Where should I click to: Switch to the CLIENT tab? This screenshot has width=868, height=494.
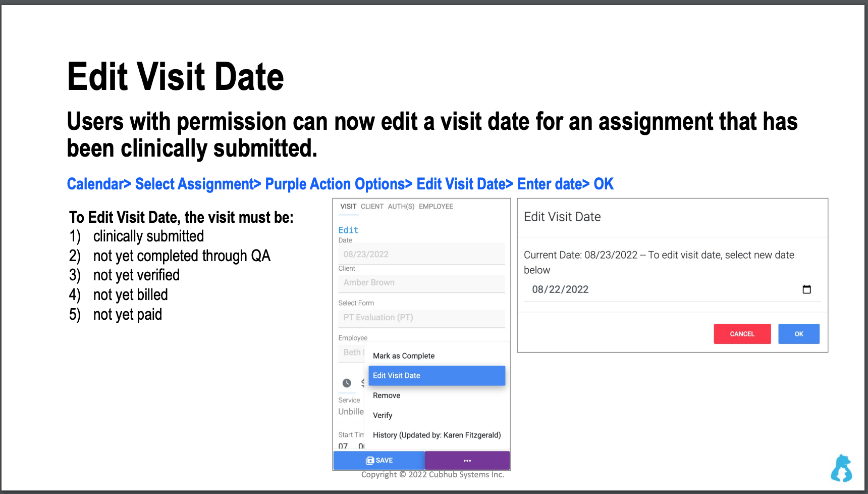(372, 206)
